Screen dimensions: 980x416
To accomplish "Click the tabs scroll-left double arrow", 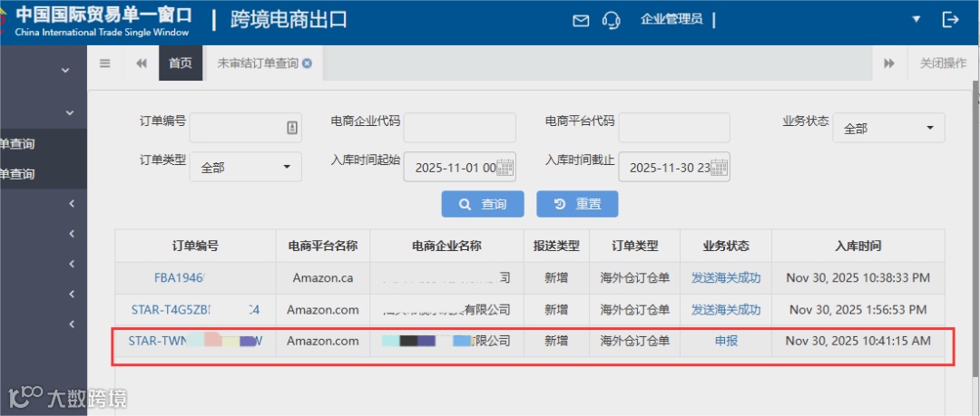I will (142, 63).
